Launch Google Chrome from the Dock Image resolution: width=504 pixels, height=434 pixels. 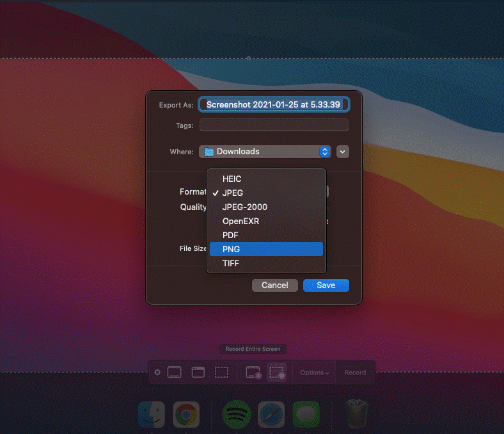186,414
